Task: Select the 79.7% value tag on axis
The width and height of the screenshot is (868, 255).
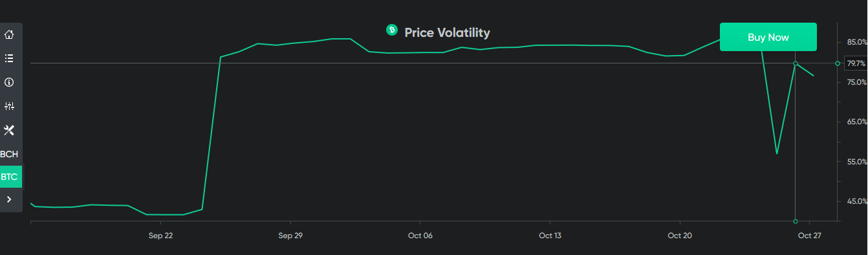Action: (856, 63)
